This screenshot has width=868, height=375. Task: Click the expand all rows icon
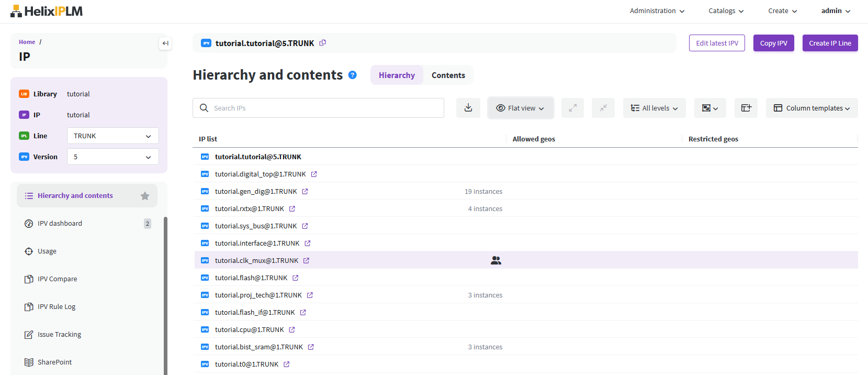(572, 108)
